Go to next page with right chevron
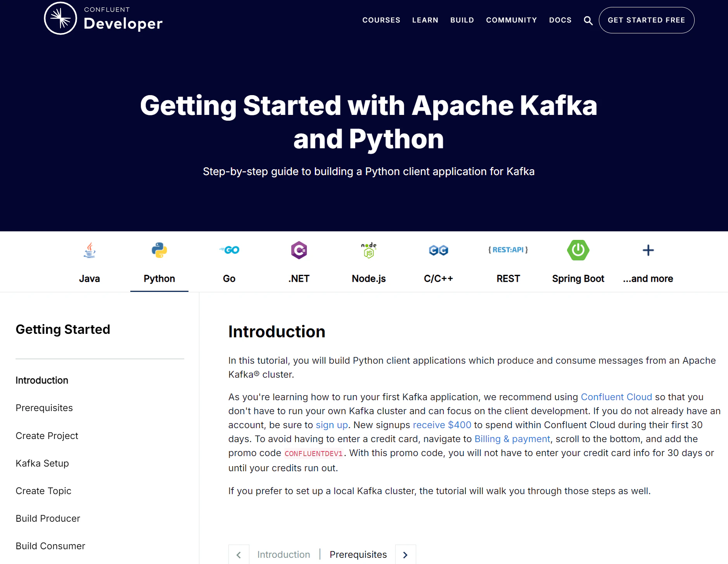The width and height of the screenshot is (728, 564). (x=405, y=555)
